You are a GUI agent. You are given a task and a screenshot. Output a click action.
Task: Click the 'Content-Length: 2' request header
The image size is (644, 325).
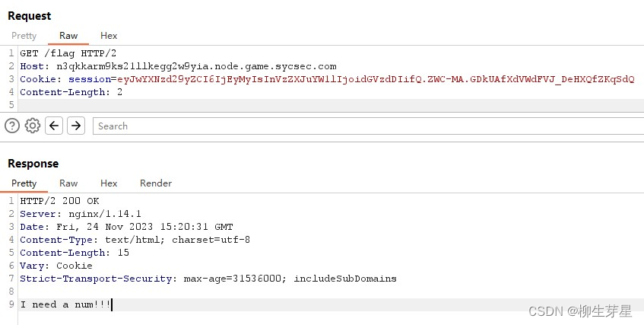pyautogui.click(x=71, y=92)
